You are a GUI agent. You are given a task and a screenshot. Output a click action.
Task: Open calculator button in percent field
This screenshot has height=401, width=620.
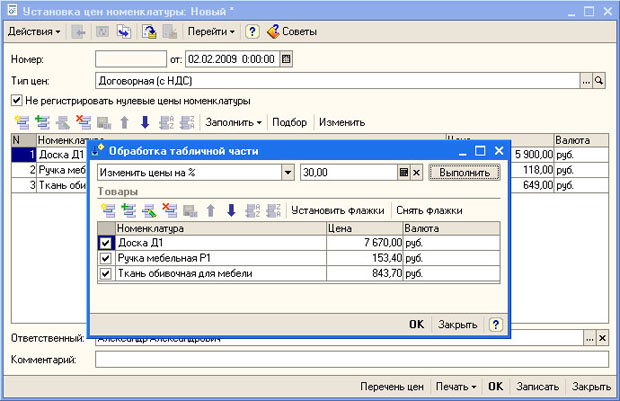[x=404, y=172]
